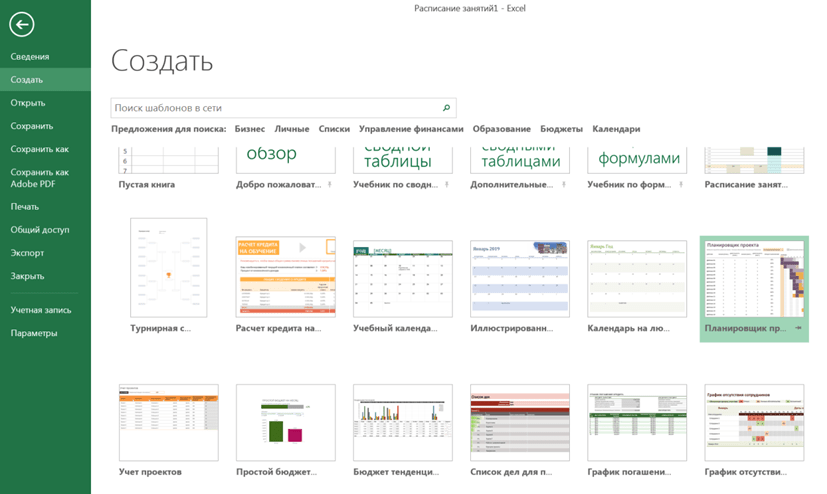827x494 pixels.
Task: Click the 'Бизнес' suggested search link
Action: (250, 129)
